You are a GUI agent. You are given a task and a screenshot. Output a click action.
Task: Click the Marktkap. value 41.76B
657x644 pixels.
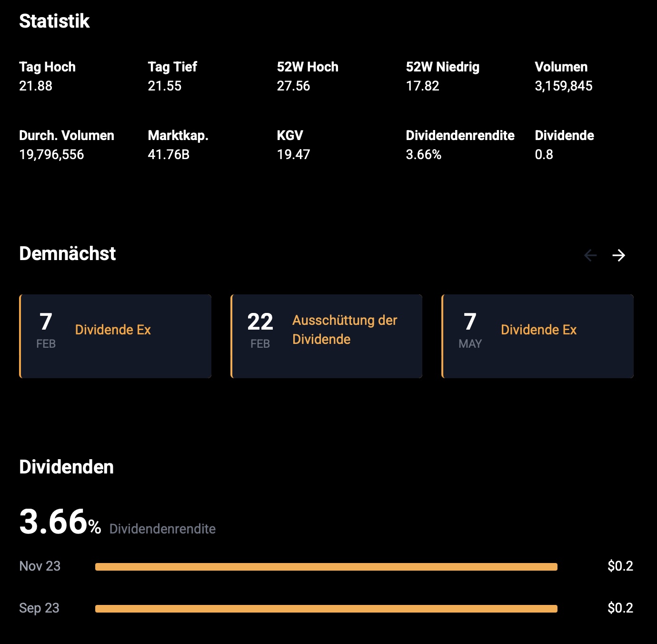click(169, 155)
